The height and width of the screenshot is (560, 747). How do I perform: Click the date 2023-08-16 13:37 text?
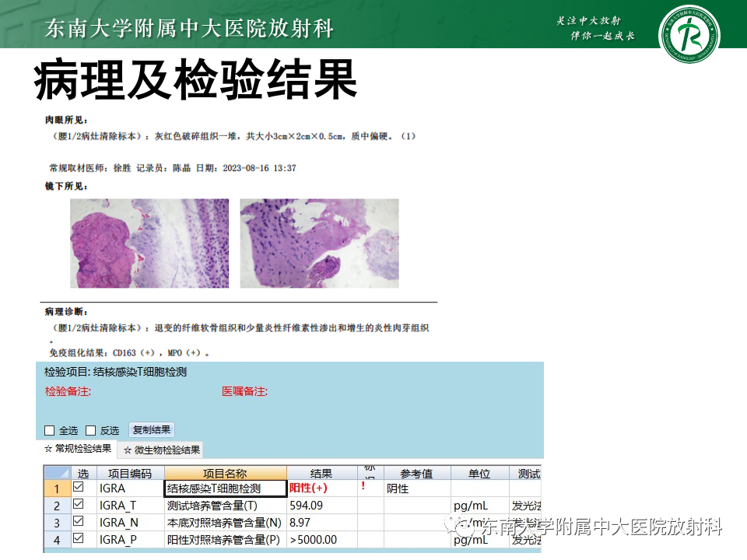point(259,168)
